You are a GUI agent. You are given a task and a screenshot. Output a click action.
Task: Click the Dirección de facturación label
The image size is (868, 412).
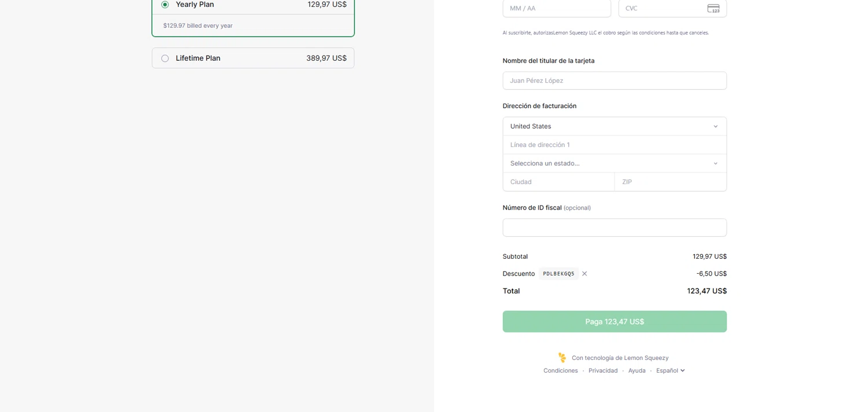point(539,106)
